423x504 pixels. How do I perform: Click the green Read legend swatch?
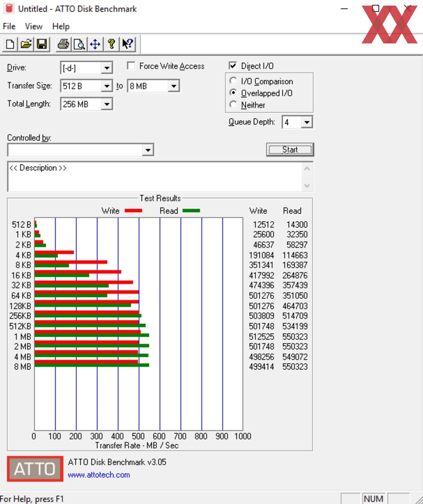[191, 211]
